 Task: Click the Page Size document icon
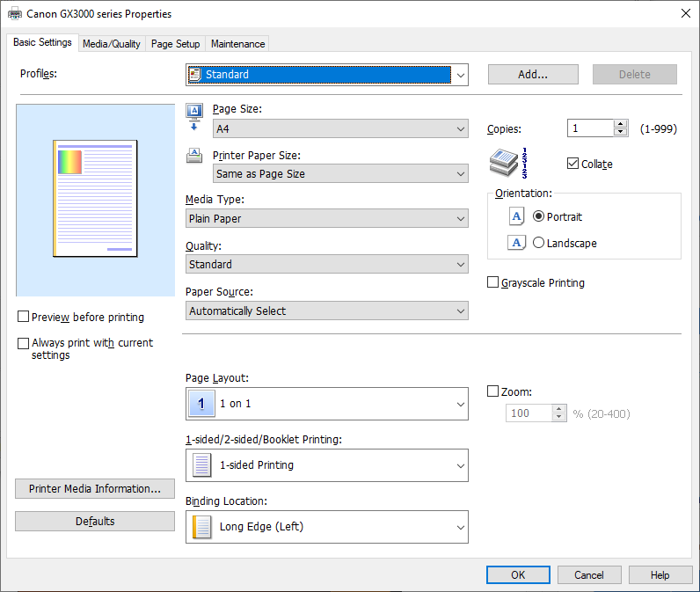194,117
